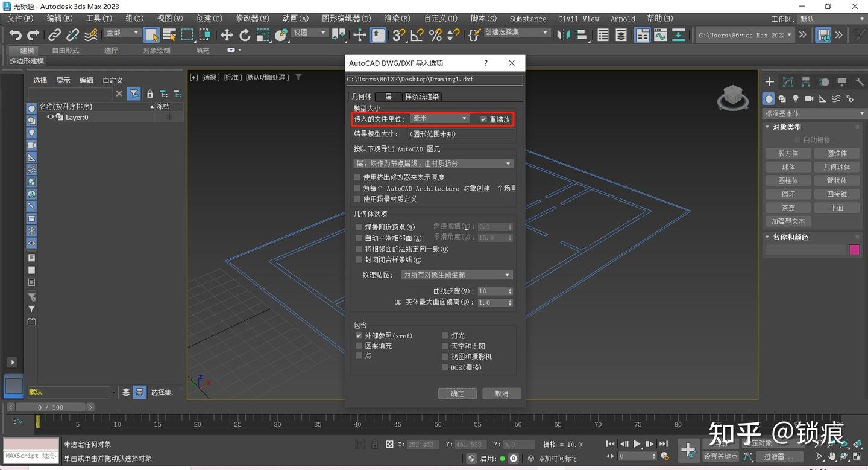Select the Cameras creation category icon
Screen dimensions: 868x470
coord(809,98)
